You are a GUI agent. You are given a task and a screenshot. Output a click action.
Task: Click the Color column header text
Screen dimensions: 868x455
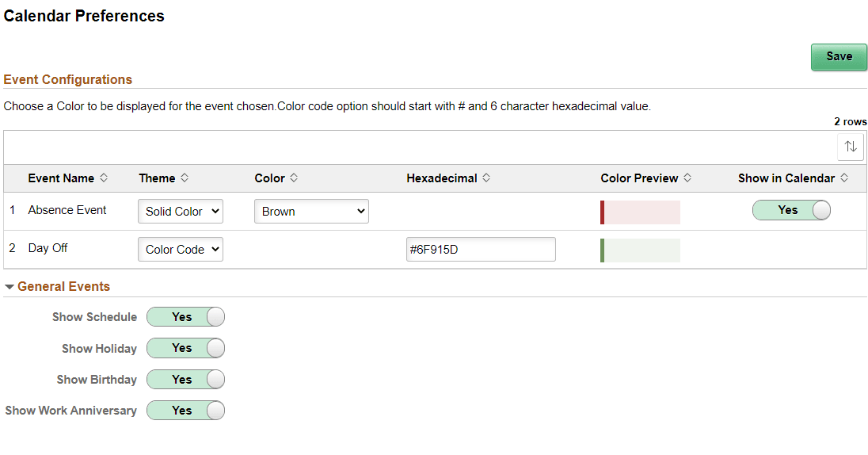coord(269,178)
